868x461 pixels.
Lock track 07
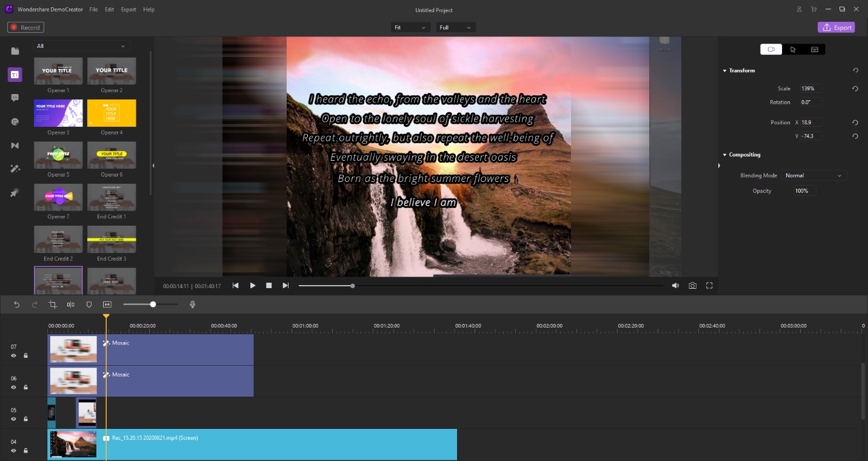point(25,356)
